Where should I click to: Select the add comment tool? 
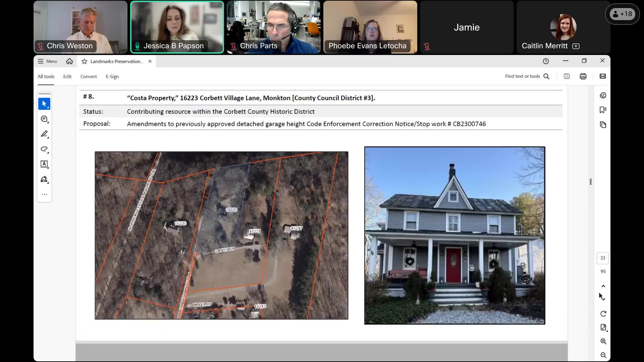pos(44,119)
